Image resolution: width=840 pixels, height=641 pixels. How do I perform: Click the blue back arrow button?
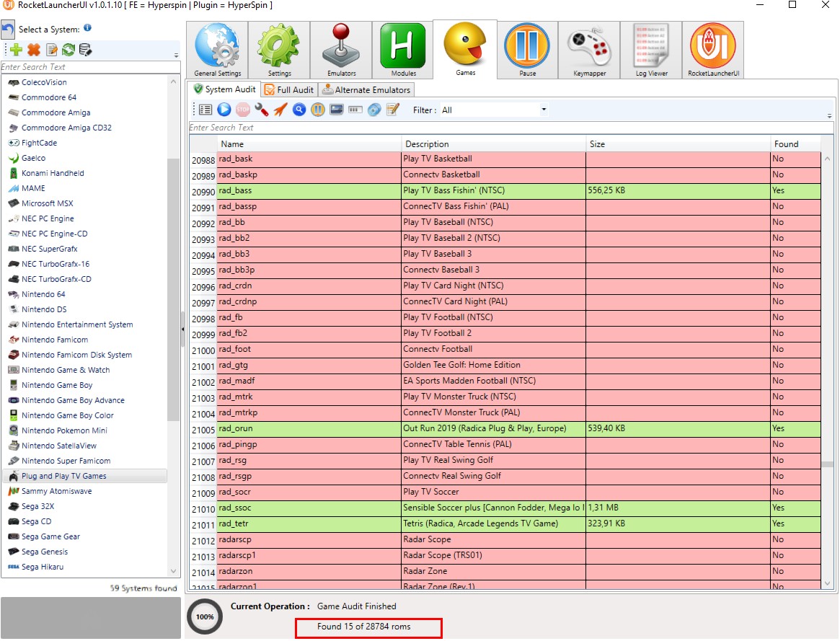[8, 30]
